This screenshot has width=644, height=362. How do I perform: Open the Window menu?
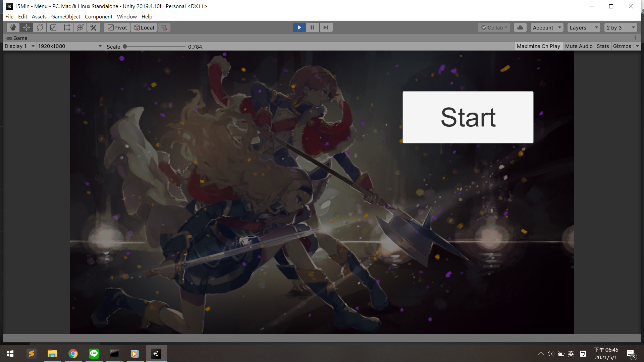click(x=126, y=16)
